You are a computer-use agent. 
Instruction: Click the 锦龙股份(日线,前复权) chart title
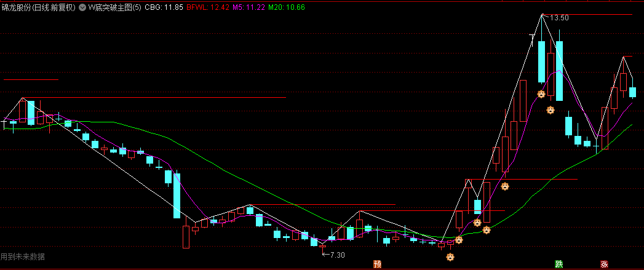coord(39,7)
